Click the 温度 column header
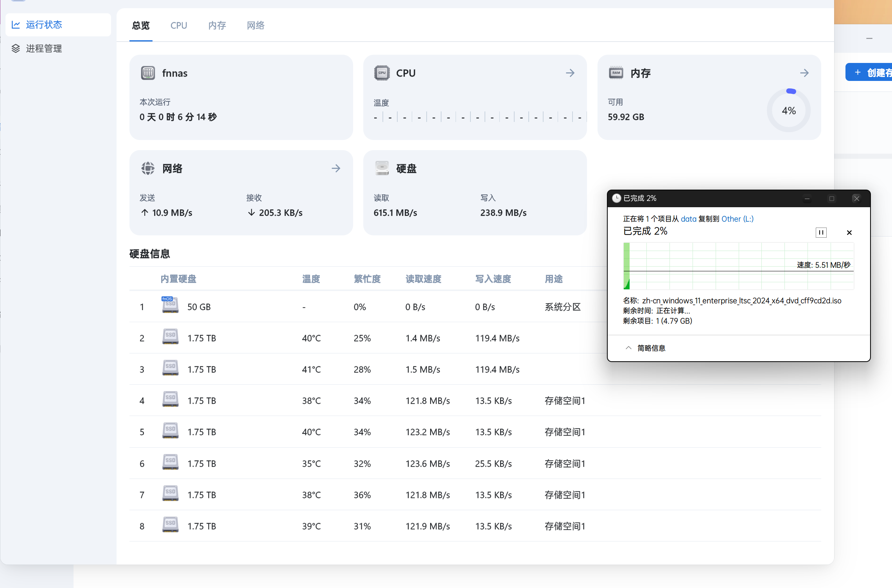Screen dimensions: 892x588 click(x=311, y=279)
